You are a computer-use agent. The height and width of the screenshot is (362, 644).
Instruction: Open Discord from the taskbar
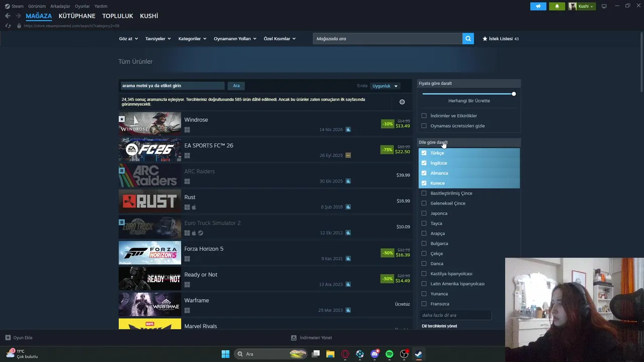click(374, 354)
